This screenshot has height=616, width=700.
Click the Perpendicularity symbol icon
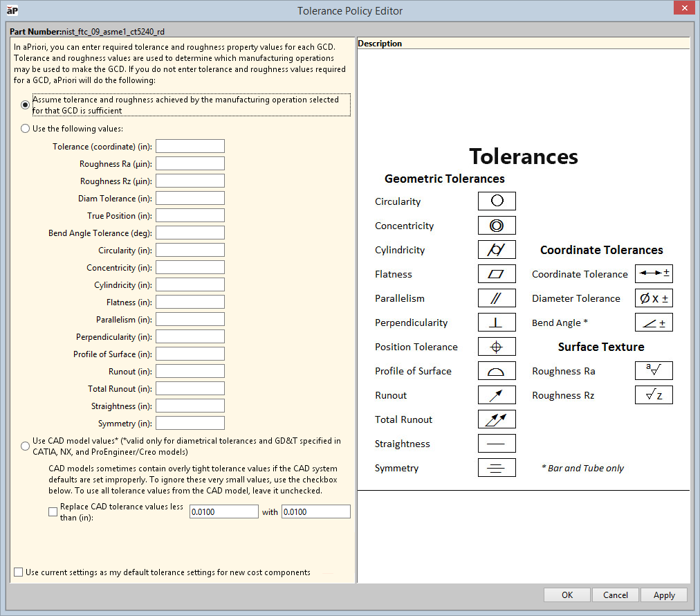click(x=497, y=322)
